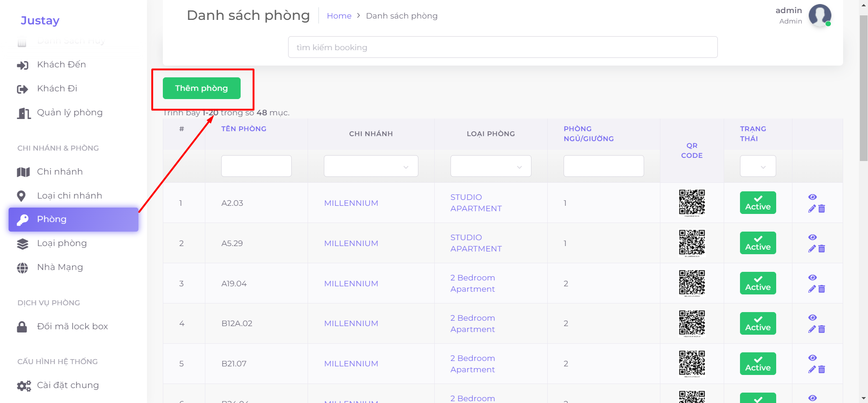Expand the Loại phòng filter dropdown
868x403 pixels.
[490, 166]
